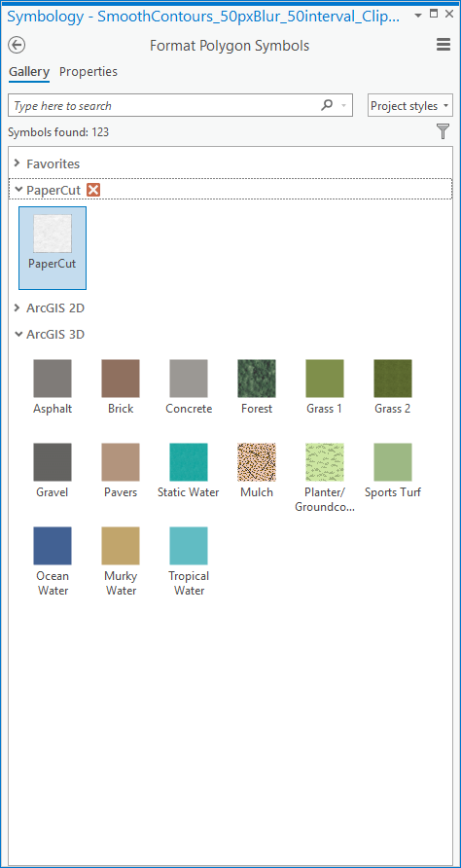
Task: Open the pane options dropdown arrow
Action: (418, 16)
